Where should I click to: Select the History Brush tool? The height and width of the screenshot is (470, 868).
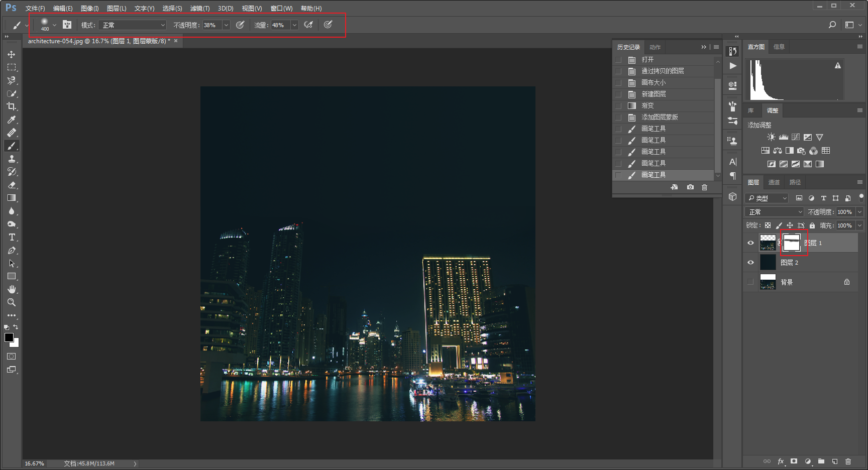12,172
